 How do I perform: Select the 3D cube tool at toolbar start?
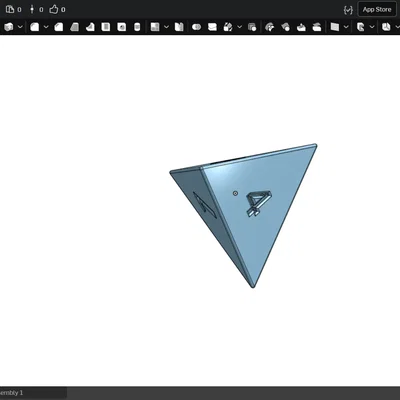9,27
